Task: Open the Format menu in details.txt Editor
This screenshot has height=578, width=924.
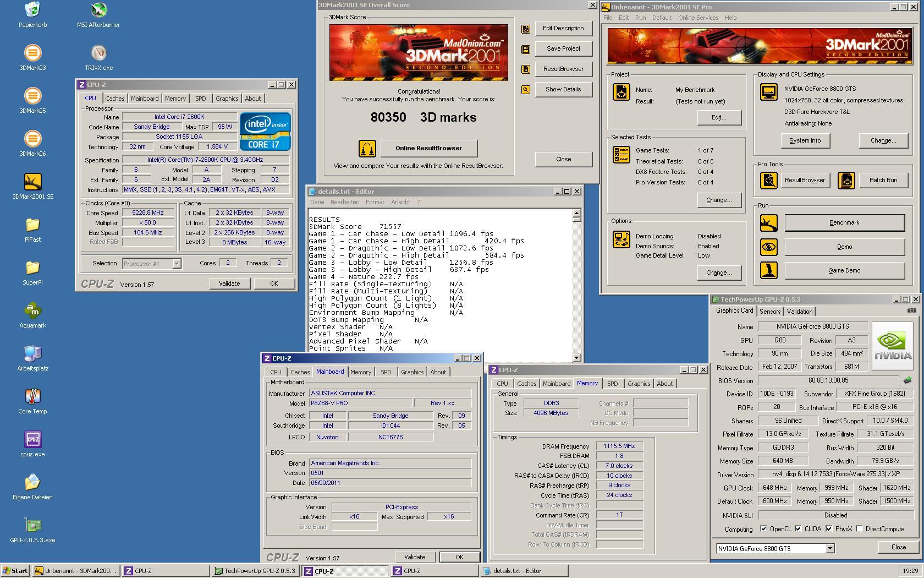Action: coord(375,202)
